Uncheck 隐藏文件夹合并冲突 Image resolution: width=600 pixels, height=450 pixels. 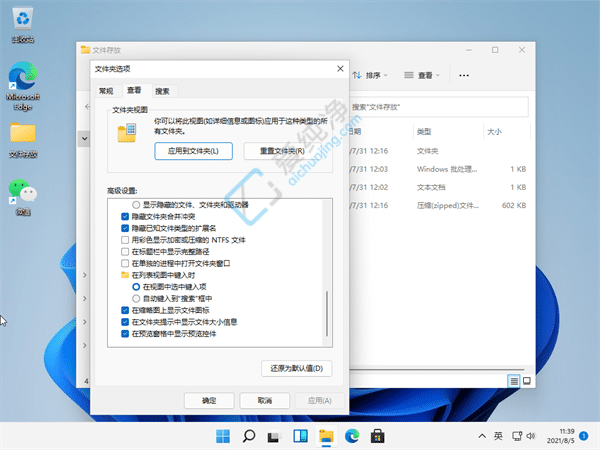coord(125,217)
